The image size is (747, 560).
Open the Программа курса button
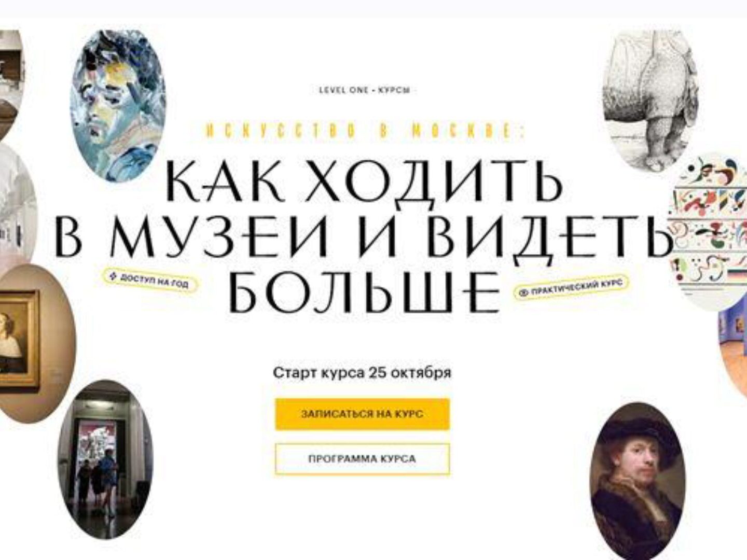[x=362, y=459]
